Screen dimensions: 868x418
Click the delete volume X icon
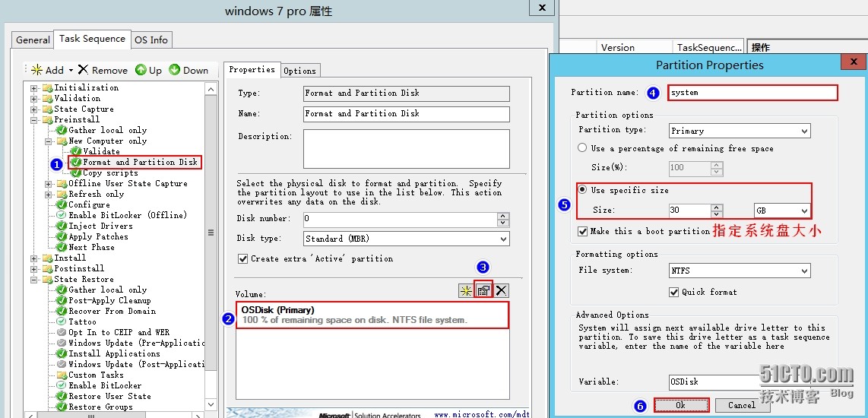(x=502, y=290)
